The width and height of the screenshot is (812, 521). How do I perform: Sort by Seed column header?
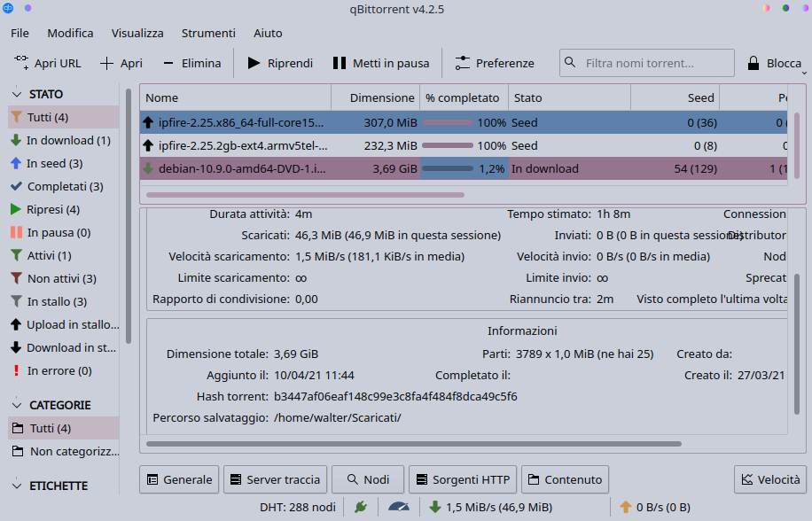pos(675,97)
